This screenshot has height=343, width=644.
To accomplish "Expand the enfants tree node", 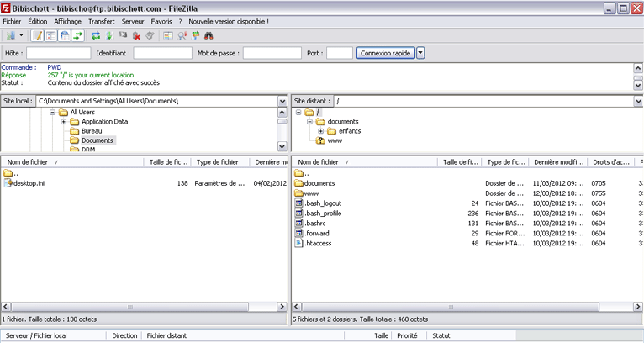I will point(321,131).
